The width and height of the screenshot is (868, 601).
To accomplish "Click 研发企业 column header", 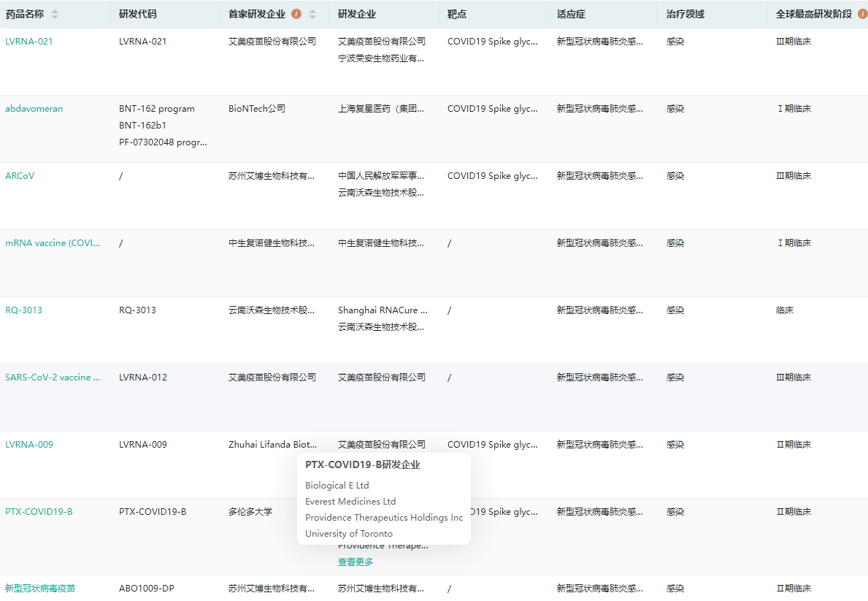I will tap(356, 14).
